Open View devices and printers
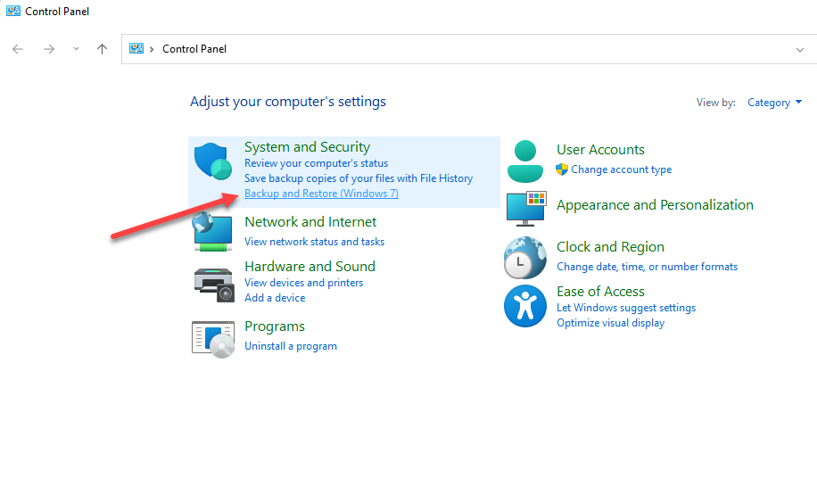 (x=303, y=283)
